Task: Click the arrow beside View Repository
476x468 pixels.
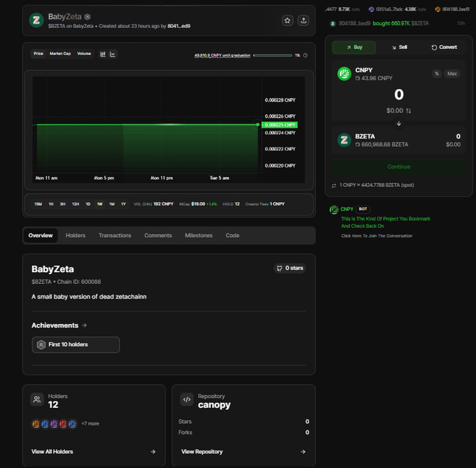Action: click(x=303, y=452)
